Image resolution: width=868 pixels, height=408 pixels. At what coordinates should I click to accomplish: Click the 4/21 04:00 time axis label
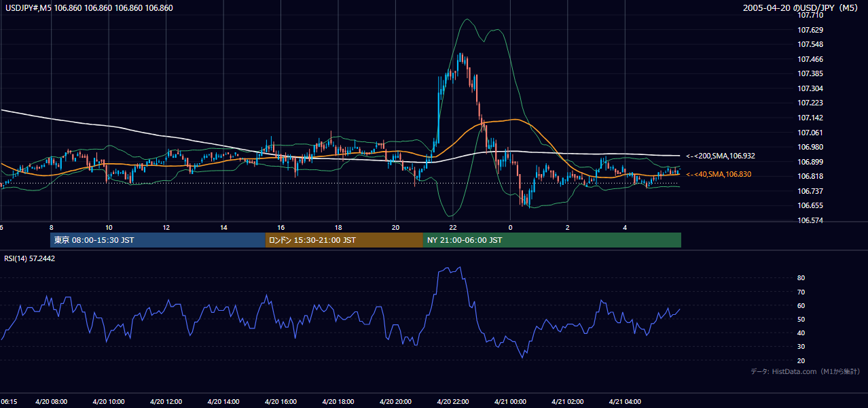(x=625, y=402)
